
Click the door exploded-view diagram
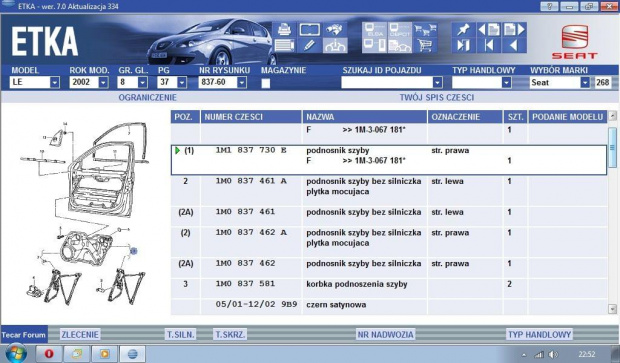(x=85, y=214)
